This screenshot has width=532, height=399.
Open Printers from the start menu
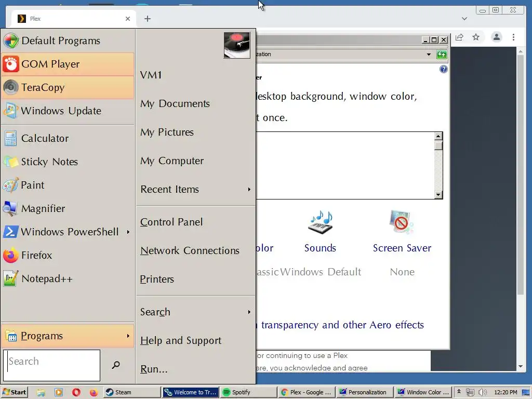click(196, 279)
